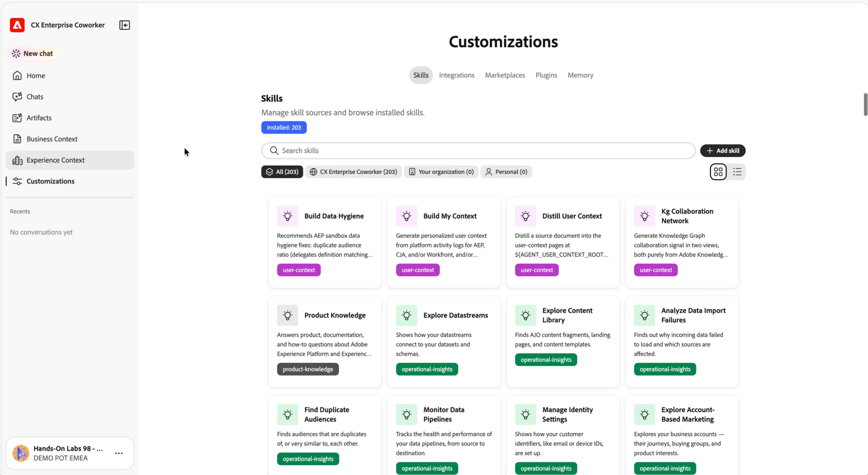The width and height of the screenshot is (868, 475).
Task: Filter by CX Enterprise Coworker (203)
Action: pos(353,172)
